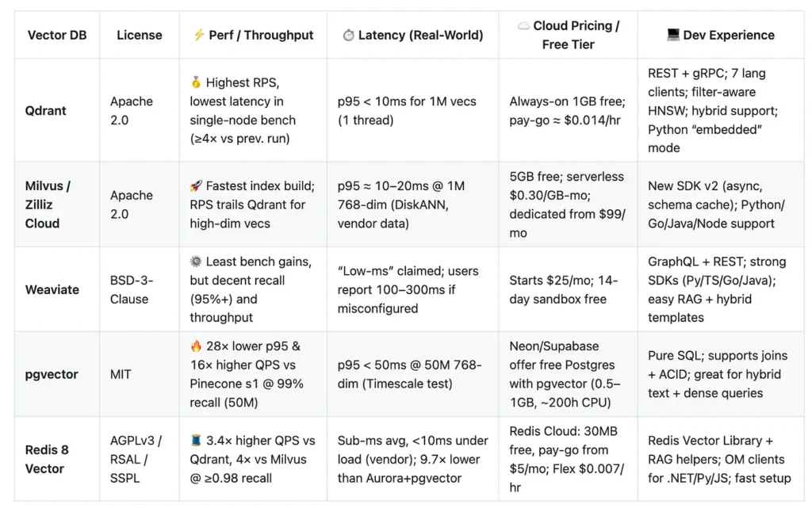Click the cloud icon in Cloud Pricing header
The height and width of the screenshot is (508, 812).
pyautogui.click(x=523, y=26)
